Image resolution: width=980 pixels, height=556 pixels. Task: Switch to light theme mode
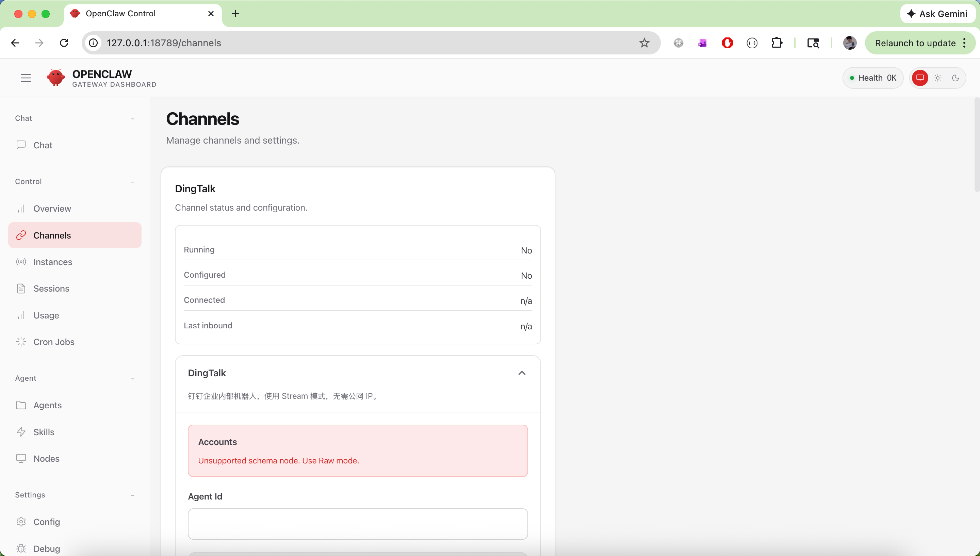click(937, 78)
